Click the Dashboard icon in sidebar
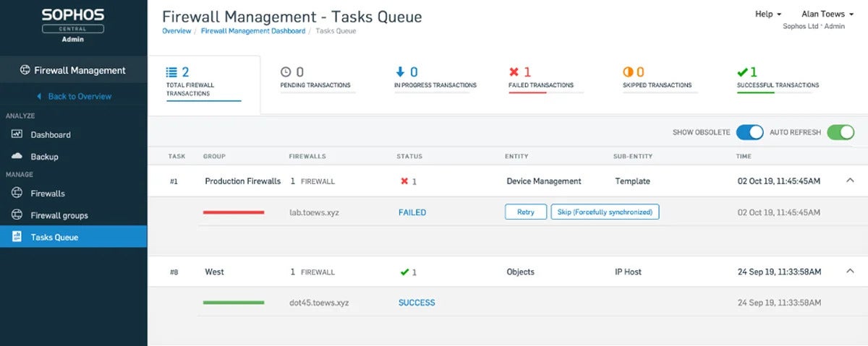 click(x=17, y=134)
